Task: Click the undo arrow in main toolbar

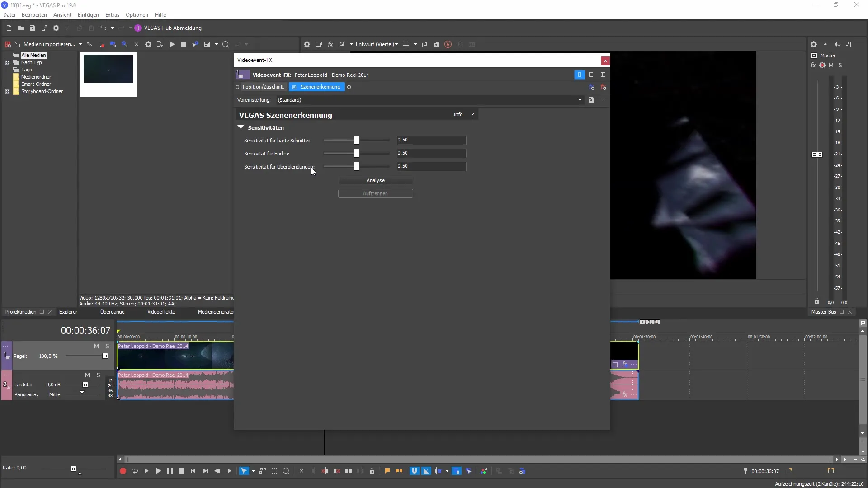Action: tap(103, 28)
